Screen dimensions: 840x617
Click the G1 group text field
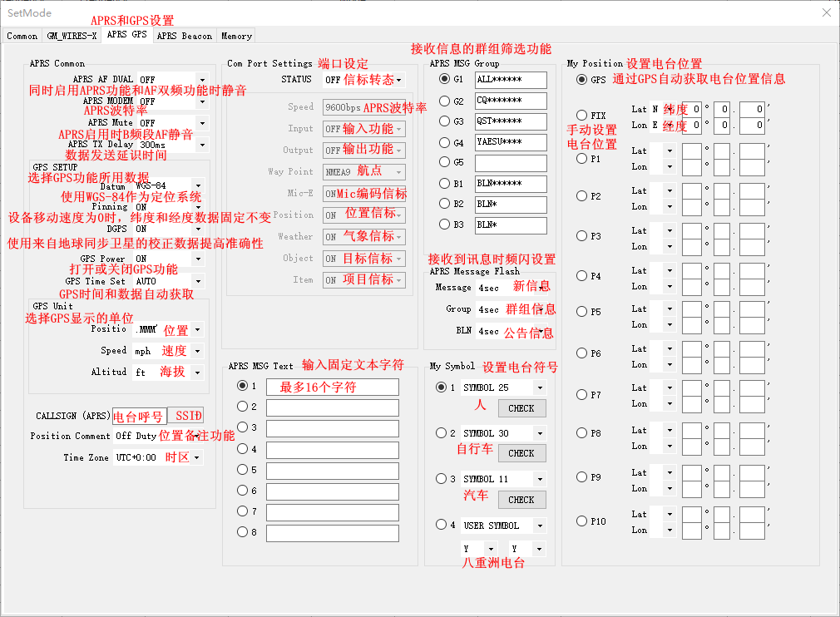511,80
